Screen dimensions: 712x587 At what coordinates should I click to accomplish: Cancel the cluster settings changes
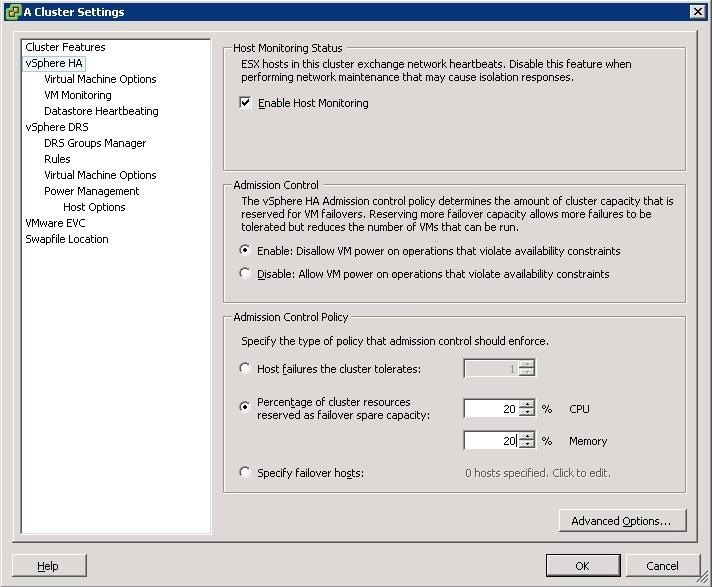pos(662,566)
